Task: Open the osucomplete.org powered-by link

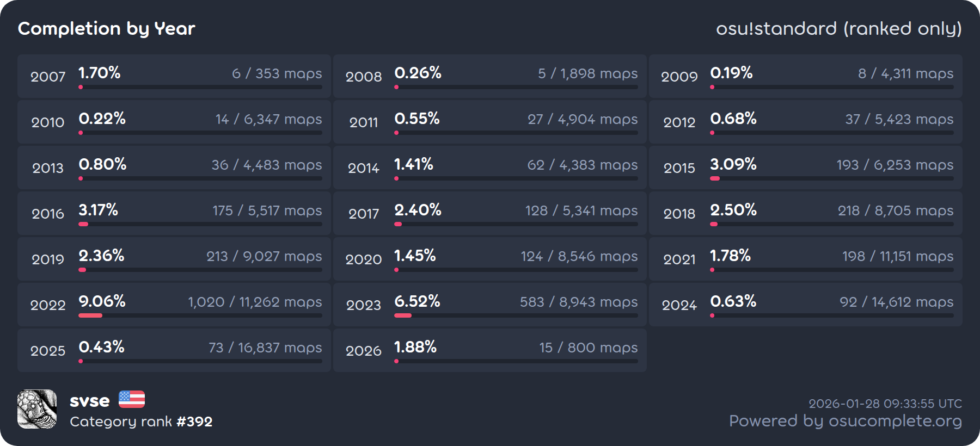Action: click(845, 421)
